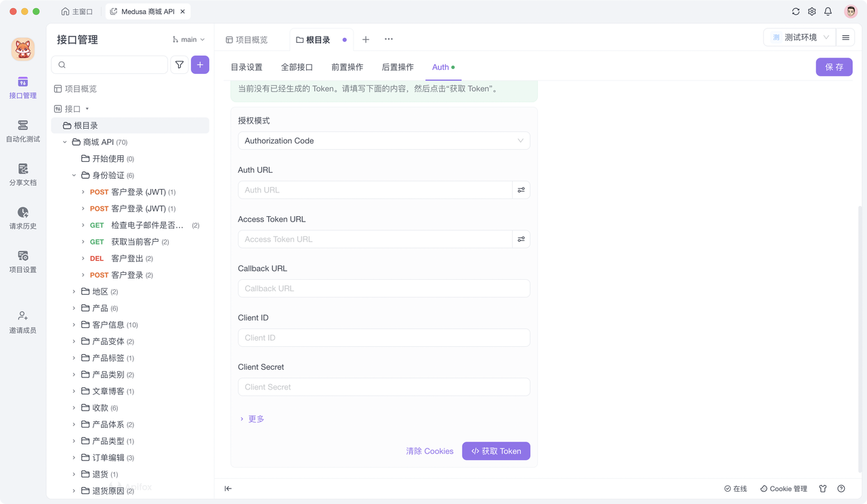This screenshot has width=867, height=504.
Task: Close the Medusa 商城 API window tab
Action: click(183, 12)
